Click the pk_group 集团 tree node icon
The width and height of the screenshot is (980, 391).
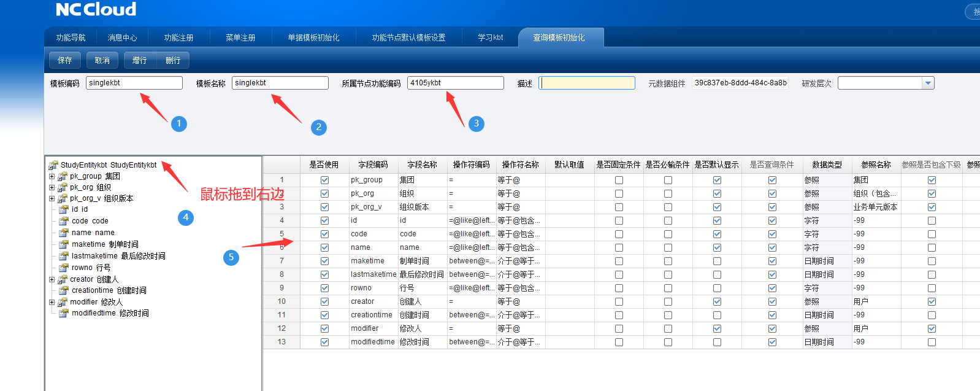tap(63, 176)
